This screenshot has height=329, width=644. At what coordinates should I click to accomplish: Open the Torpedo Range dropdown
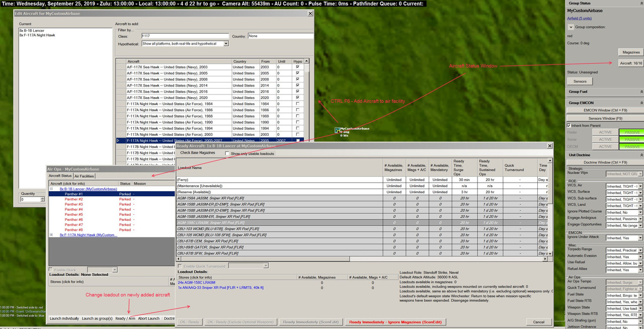pos(640,250)
